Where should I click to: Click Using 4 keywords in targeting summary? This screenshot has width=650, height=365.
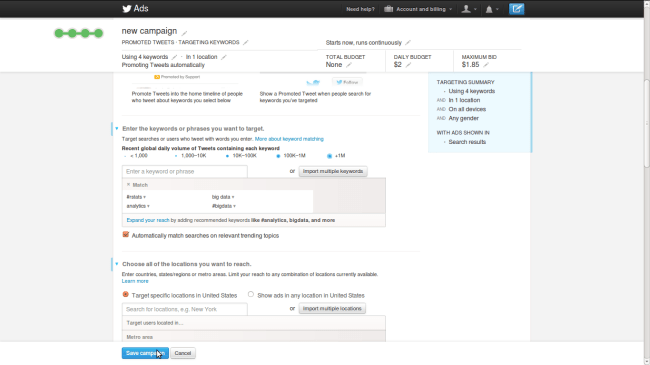[472, 91]
